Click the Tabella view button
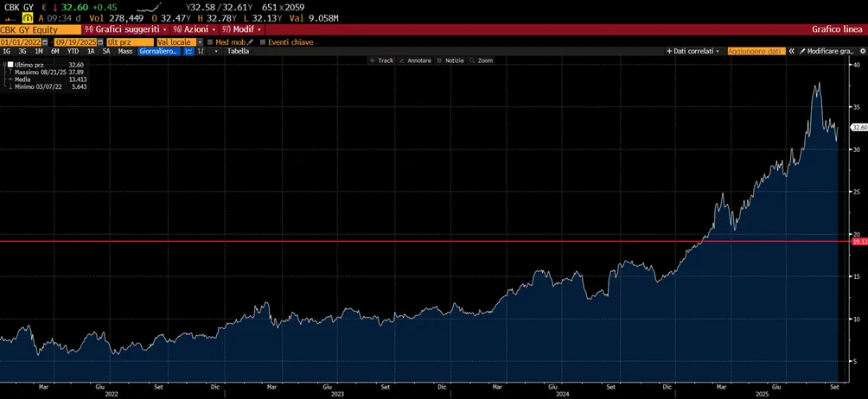The width and height of the screenshot is (868, 399). [238, 51]
